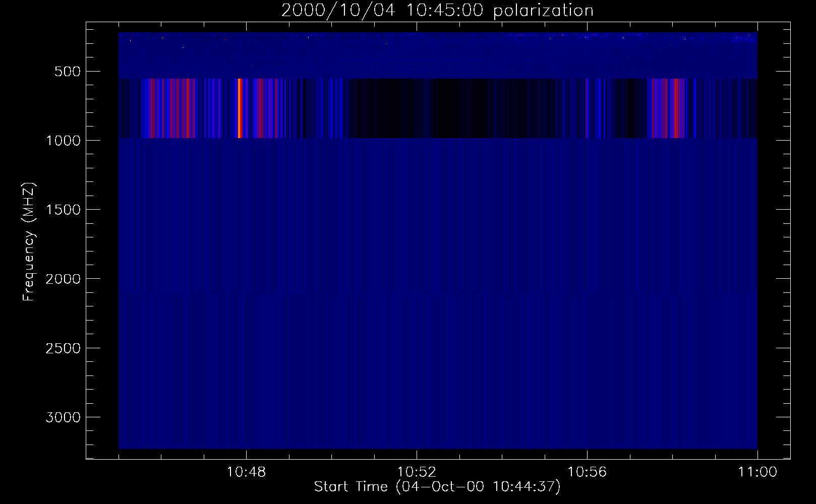This screenshot has width=816, height=504.
Task: Click the 11:00 time tick label
Action: [757, 473]
